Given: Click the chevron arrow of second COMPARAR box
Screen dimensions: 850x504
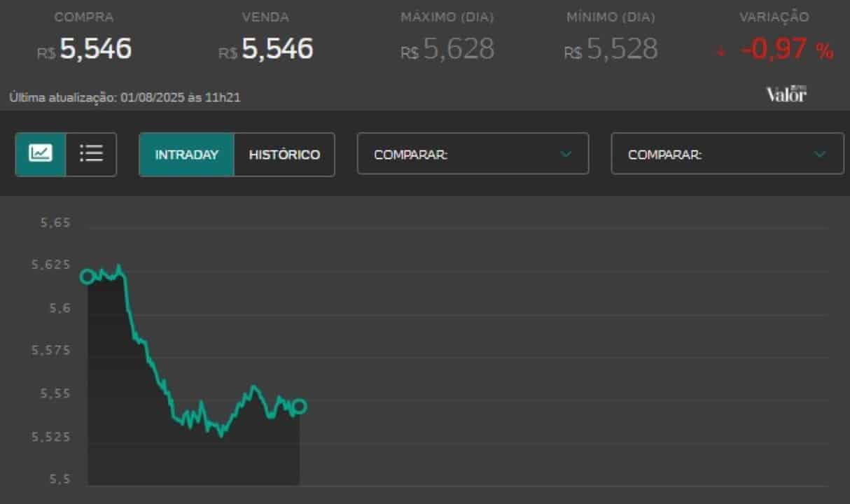Looking at the screenshot, I should point(820,154).
